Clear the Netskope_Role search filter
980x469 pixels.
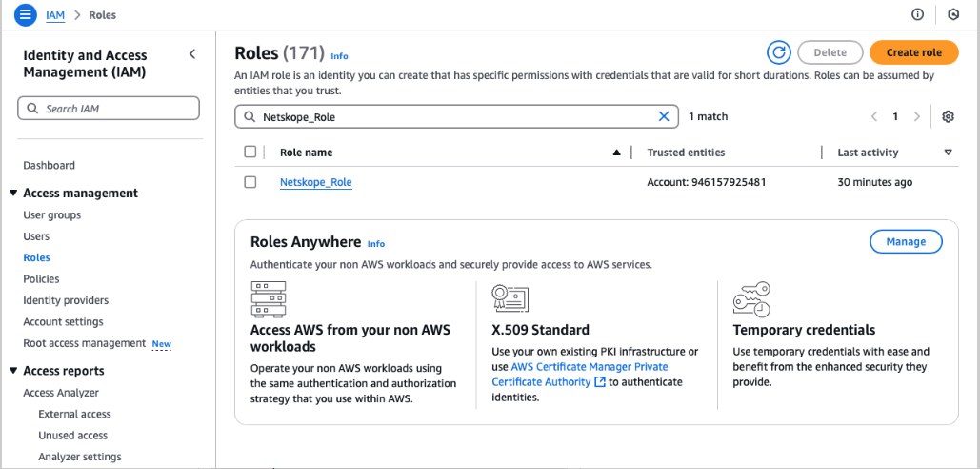[x=664, y=116]
